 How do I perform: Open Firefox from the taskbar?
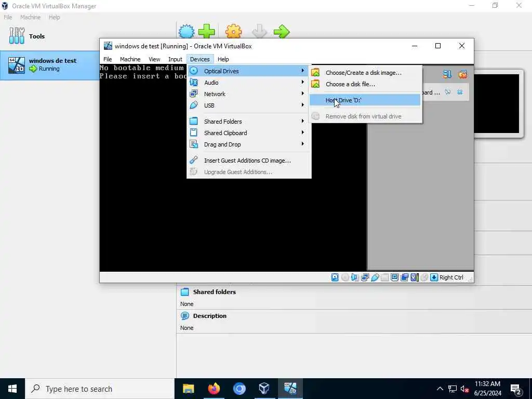point(214,389)
